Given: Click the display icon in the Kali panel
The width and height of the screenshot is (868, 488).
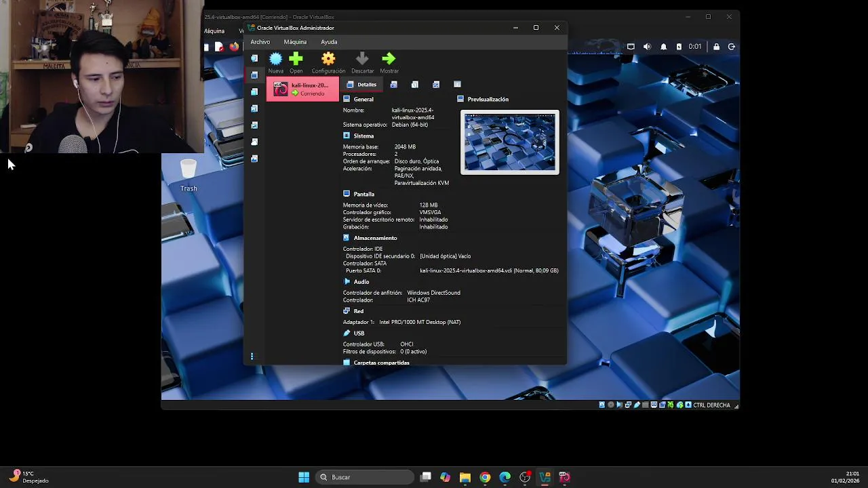Looking at the screenshot, I should [x=631, y=47].
